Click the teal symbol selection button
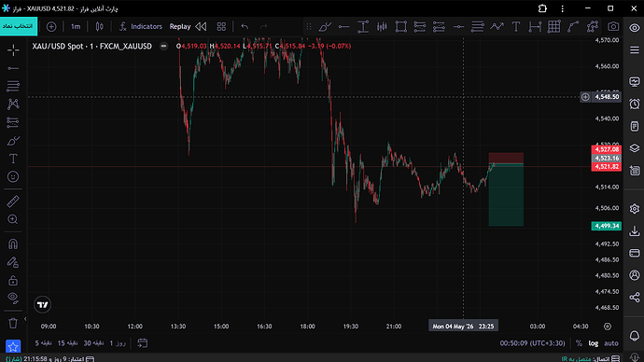644x362 pixels. pos(19,26)
